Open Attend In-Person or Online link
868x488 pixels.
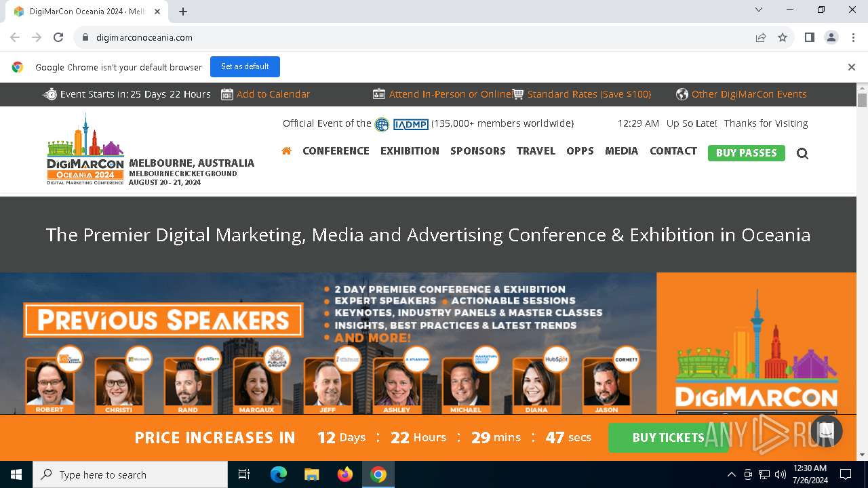(x=450, y=94)
